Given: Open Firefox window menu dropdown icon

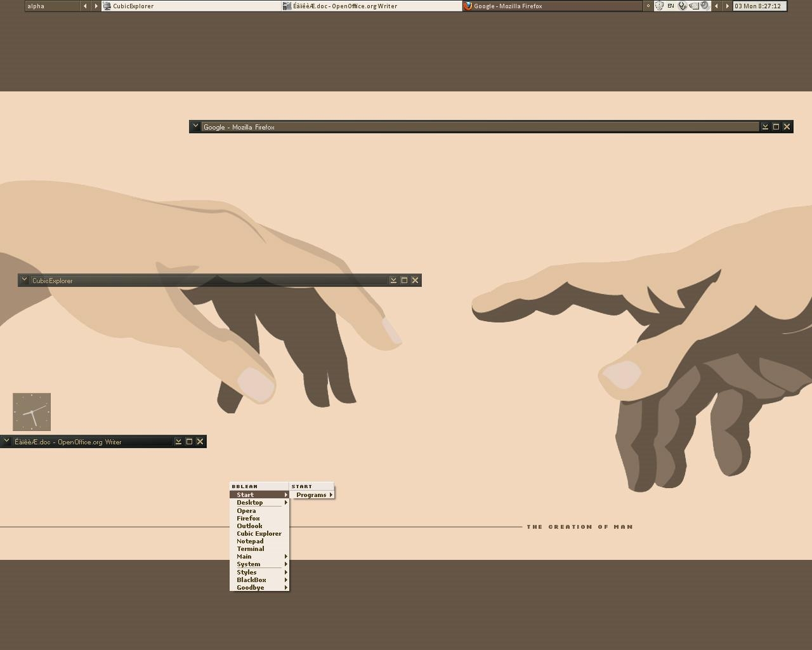Looking at the screenshot, I should [x=195, y=126].
